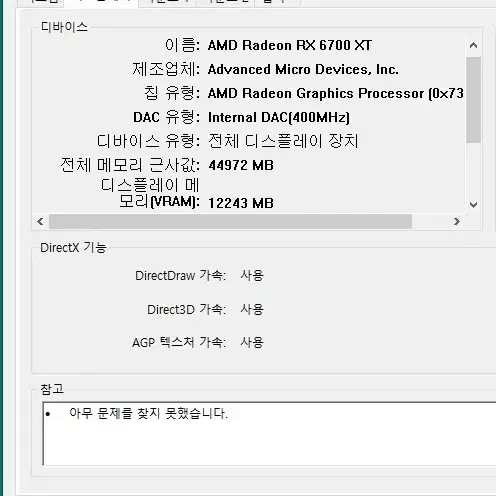Click the DirectDraw 가속 label
Viewport: 496px width, 496px height.
coord(180,276)
